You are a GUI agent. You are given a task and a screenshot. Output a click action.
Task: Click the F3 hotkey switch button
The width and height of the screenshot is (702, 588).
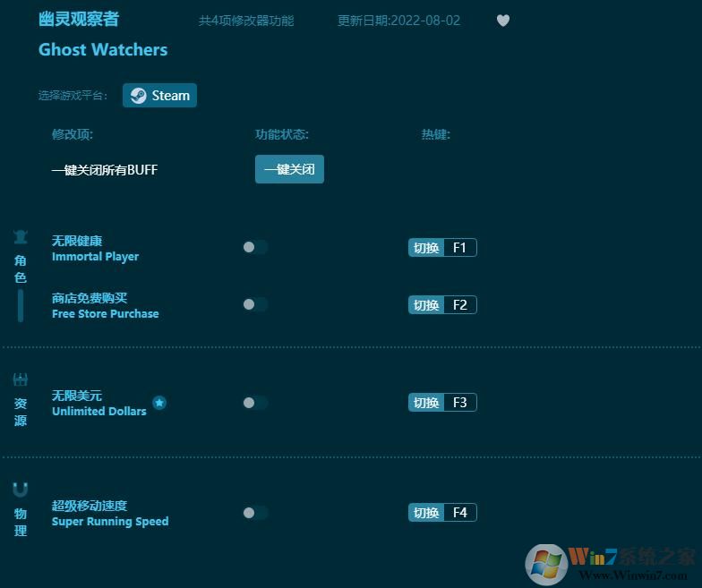coord(442,403)
